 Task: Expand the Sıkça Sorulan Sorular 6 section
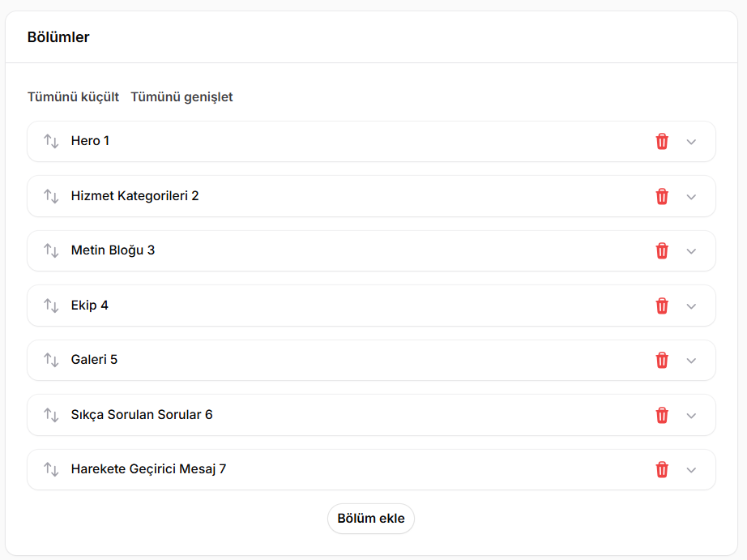[691, 416]
